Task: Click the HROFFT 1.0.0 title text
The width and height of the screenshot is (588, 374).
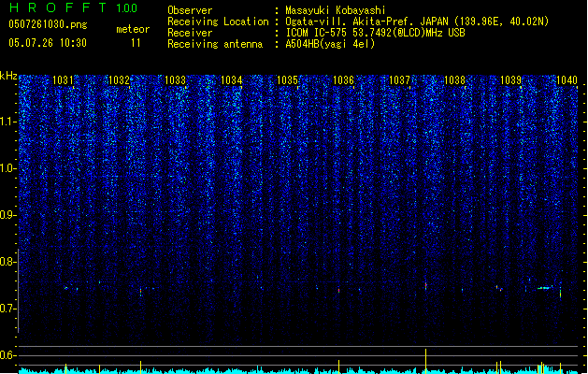Action: [x=73, y=7]
